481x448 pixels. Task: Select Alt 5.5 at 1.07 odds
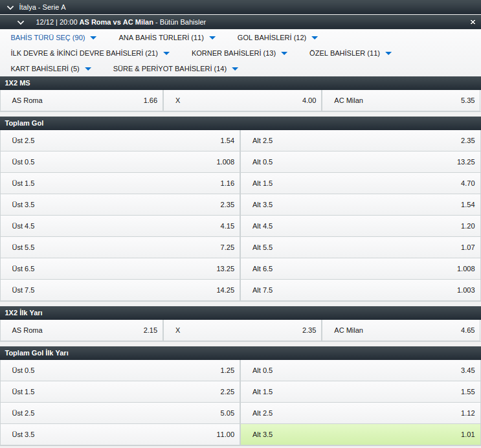[361, 247]
